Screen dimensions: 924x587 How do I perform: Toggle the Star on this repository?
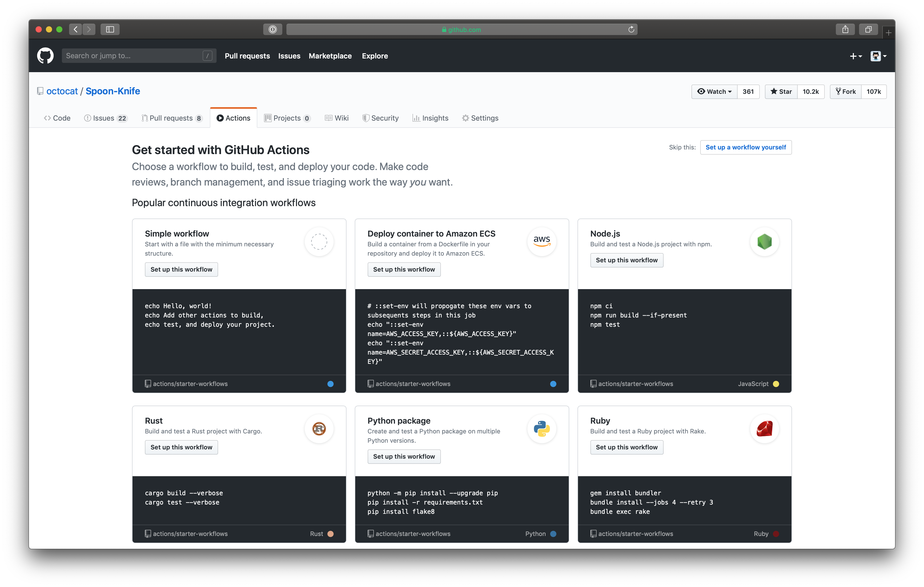781,92
